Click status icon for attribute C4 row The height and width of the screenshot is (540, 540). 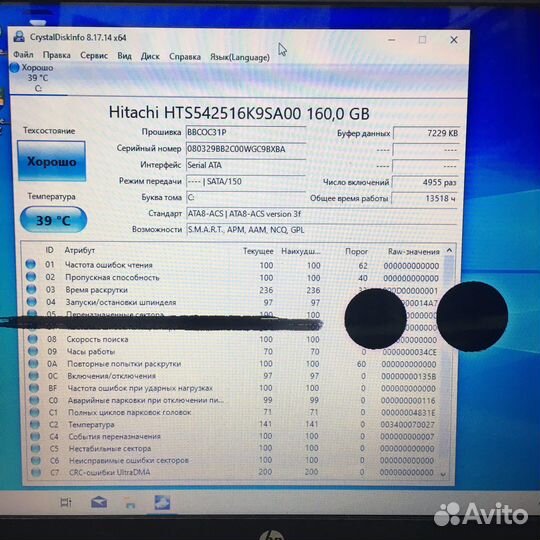[x=35, y=436]
